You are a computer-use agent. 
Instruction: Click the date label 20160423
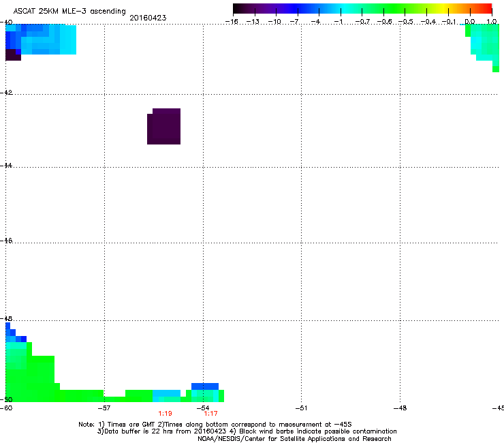tap(148, 18)
